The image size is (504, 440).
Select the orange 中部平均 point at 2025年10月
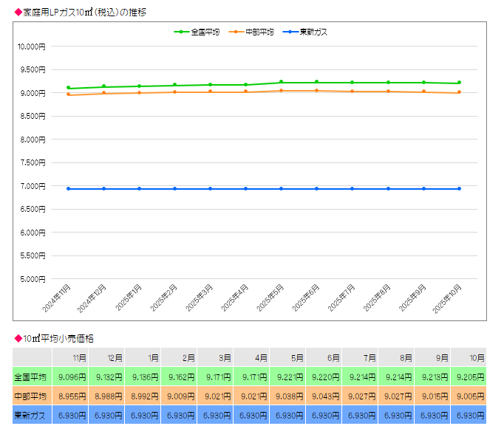point(459,92)
